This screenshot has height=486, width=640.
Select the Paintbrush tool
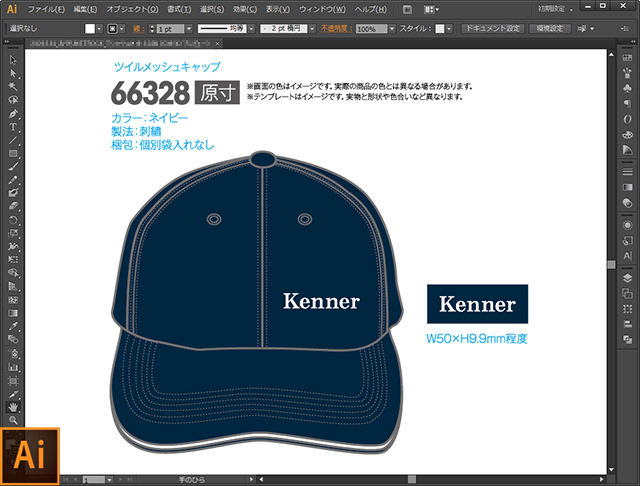tap(13, 166)
